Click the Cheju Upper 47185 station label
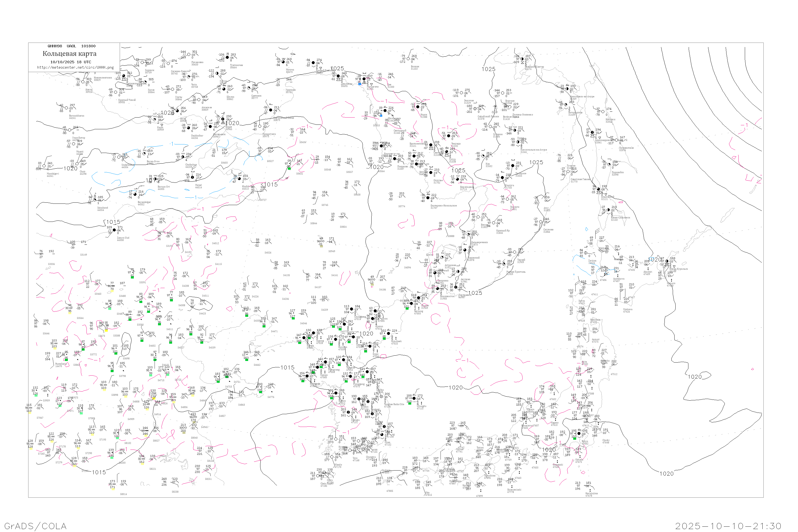Screen dimensions: 798x532 pyautogui.click(x=328, y=484)
